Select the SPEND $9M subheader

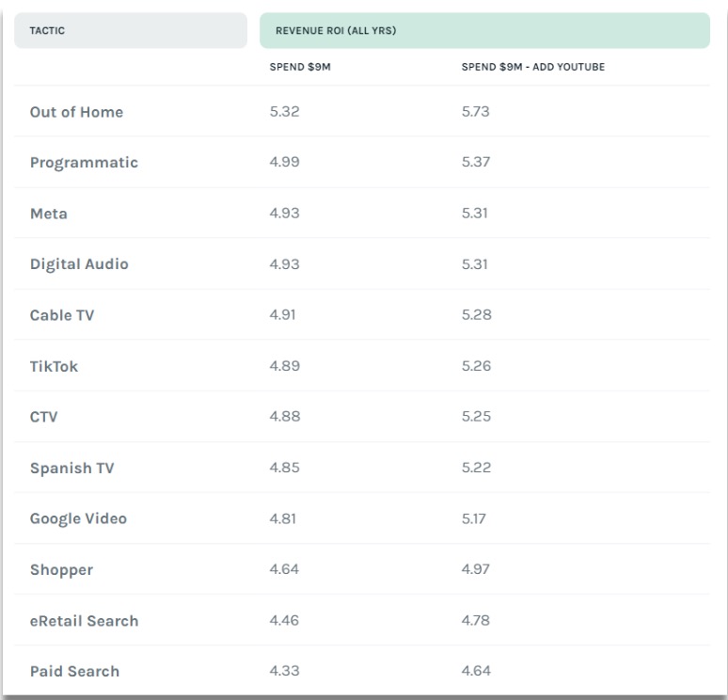pos(300,67)
